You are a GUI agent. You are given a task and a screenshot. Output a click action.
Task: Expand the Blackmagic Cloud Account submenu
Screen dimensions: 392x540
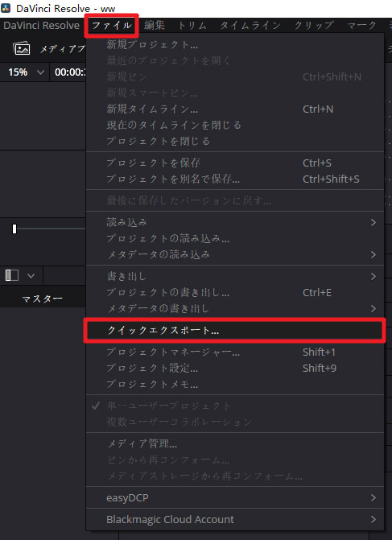click(x=234, y=519)
